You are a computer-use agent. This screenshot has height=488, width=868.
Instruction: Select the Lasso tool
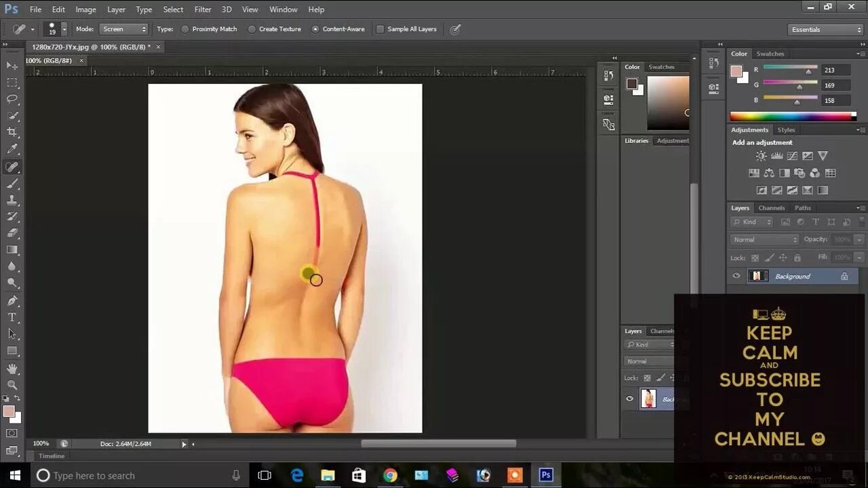coord(11,100)
